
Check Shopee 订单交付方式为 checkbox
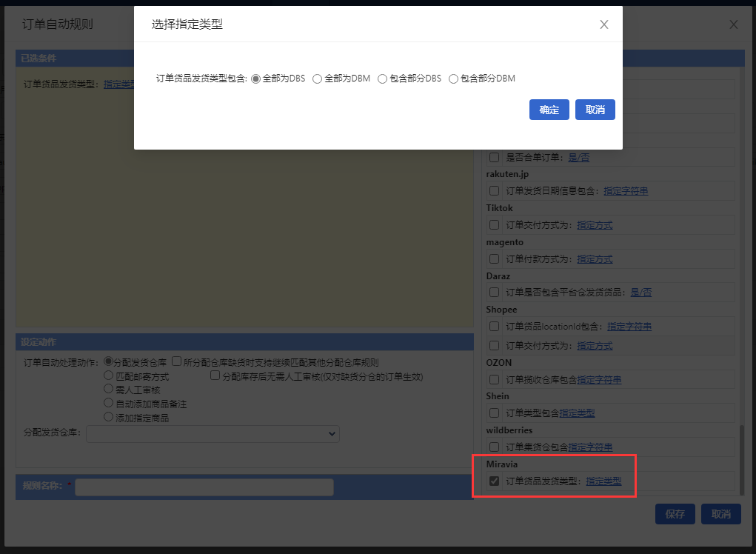pyautogui.click(x=494, y=345)
